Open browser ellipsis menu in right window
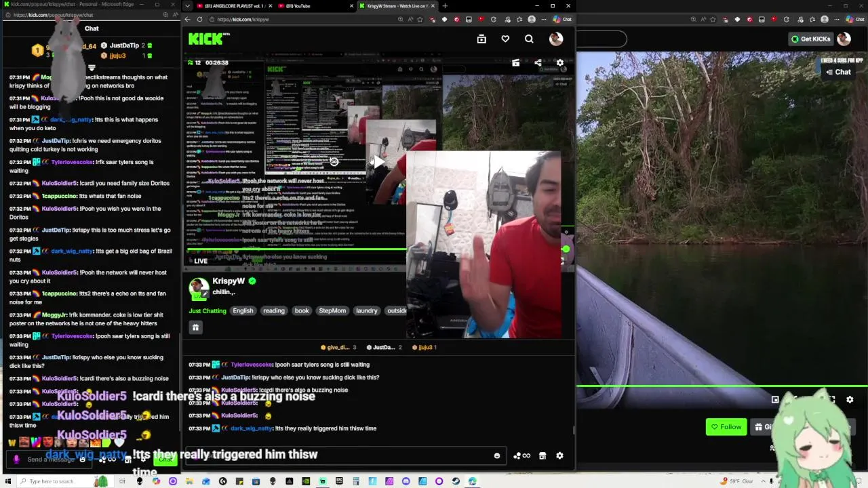This screenshot has height=488, width=868. [x=837, y=19]
